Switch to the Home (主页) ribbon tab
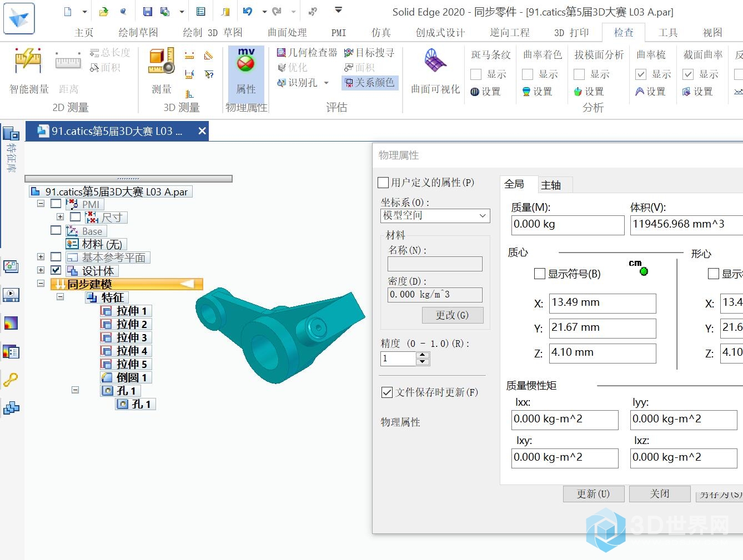This screenshot has height=560, width=743. pos(84,33)
